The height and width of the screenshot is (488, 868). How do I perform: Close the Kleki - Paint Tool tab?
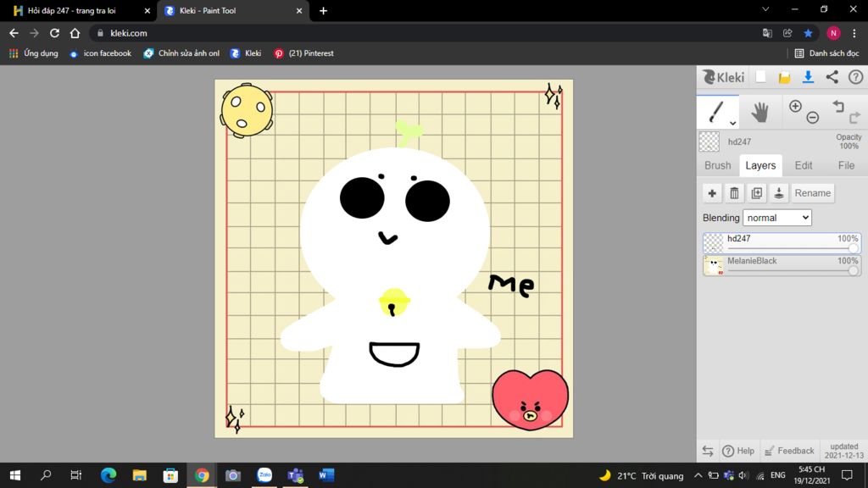tap(299, 10)
